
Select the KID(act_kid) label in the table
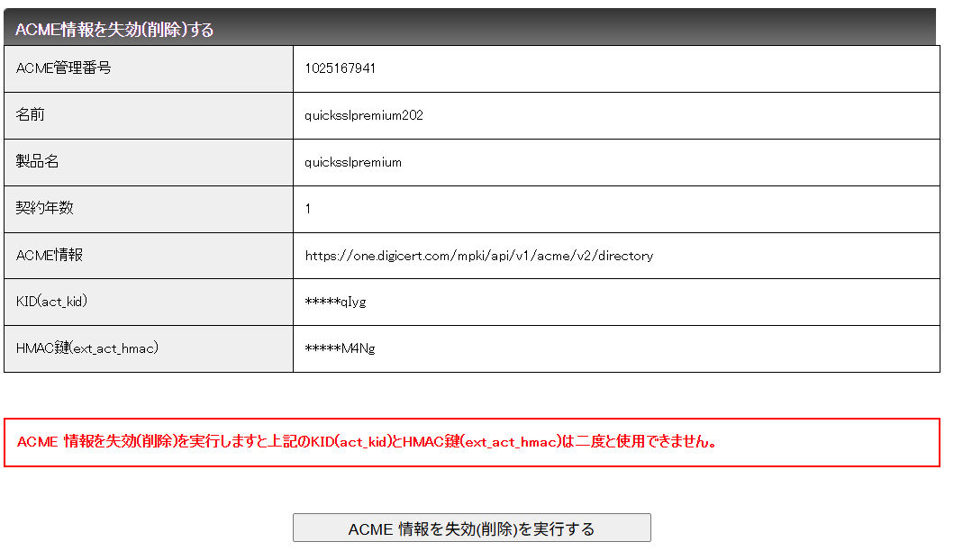pos(52,302)
